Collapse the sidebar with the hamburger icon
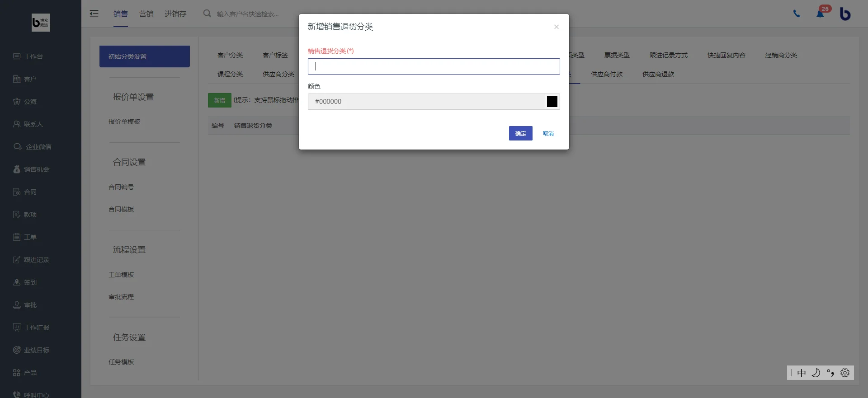This screenshot has height=398, width=868. (94, 14)
